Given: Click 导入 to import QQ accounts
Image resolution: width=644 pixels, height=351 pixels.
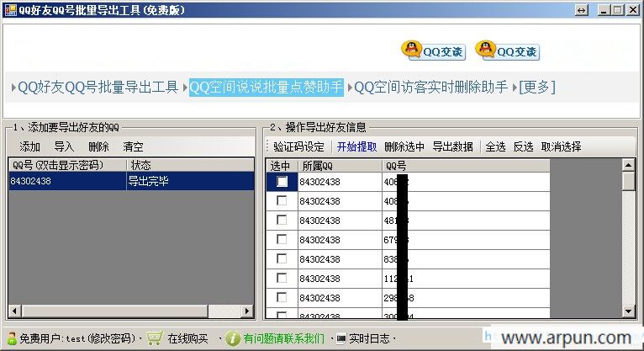Looking at the screenshot, I should point(64,146).
